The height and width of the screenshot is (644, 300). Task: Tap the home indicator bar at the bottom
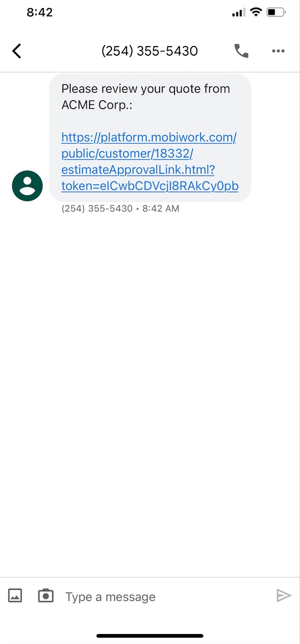(x=150, y=636)
